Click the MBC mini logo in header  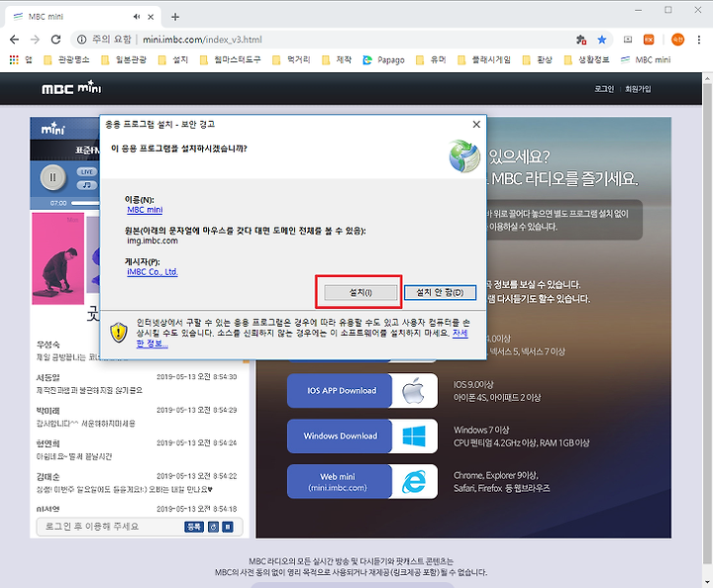point(71,87)
